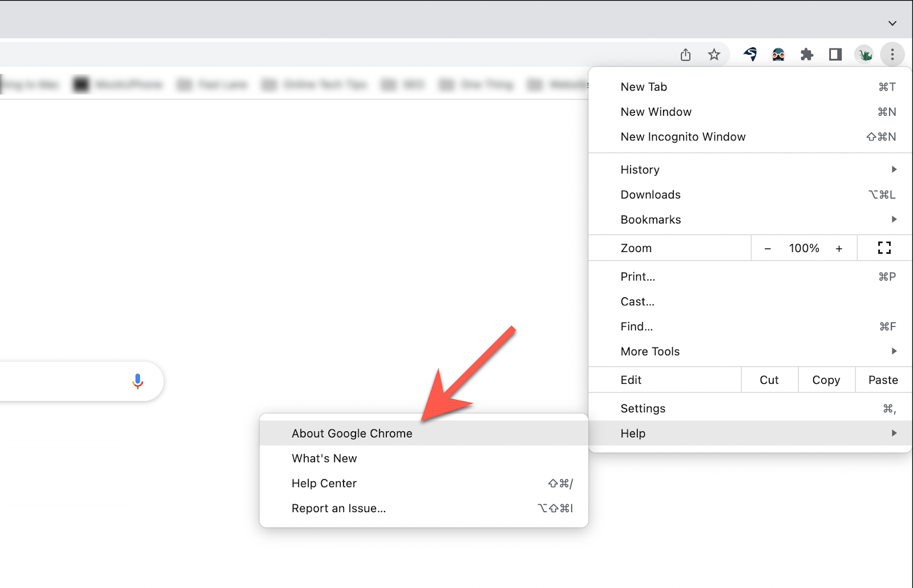Viewport: 913px width, 588px height.
Task: Click the Share page icon in the address bar
Action: (x=685, y=55)
